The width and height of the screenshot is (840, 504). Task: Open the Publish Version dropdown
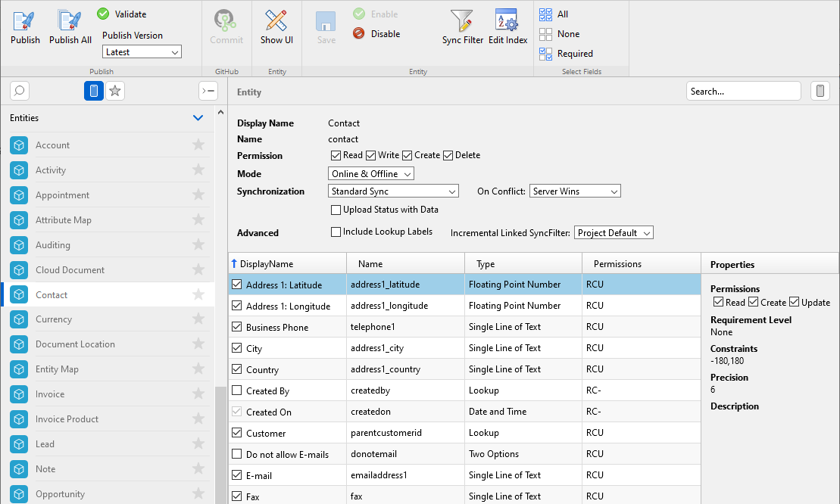(x=142, y=52)
